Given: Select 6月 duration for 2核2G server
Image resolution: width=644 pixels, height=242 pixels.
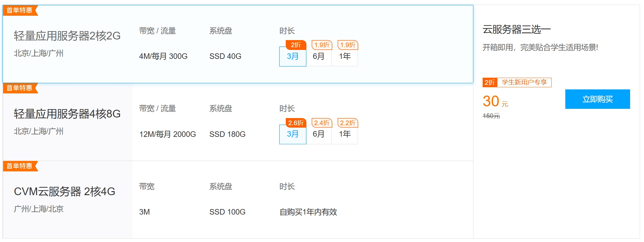Looking at the screenshot, I should pos(319,56).
